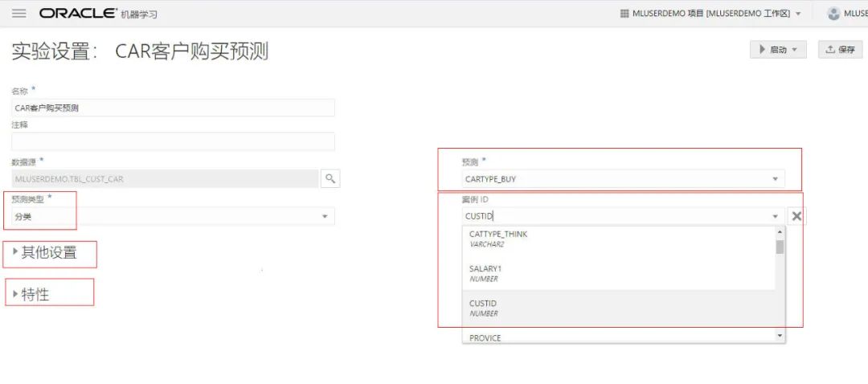Click the data source search magnifier icon
Screen dimensions: 868x384
click(x=330, y=178)
